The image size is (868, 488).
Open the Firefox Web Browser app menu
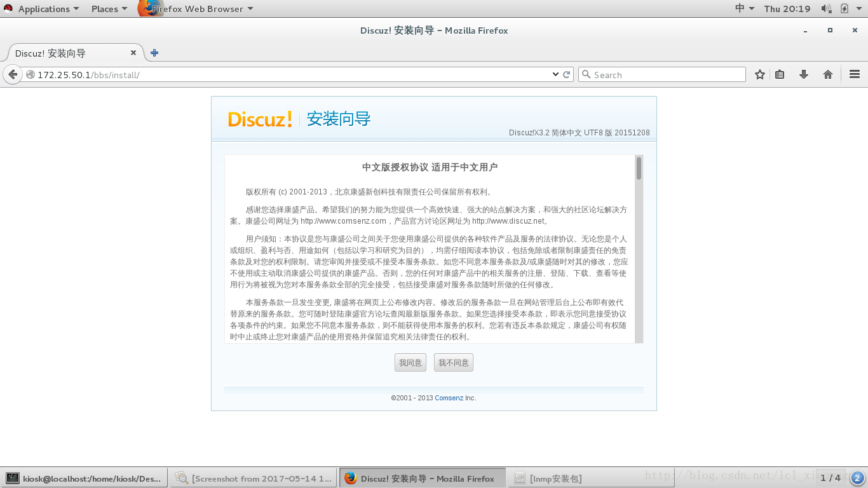tap(196, 8)
